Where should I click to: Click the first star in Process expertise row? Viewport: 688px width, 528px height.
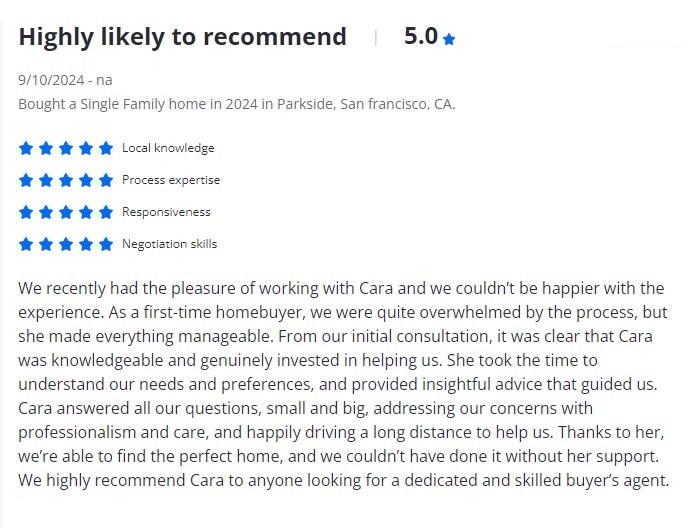26,180
